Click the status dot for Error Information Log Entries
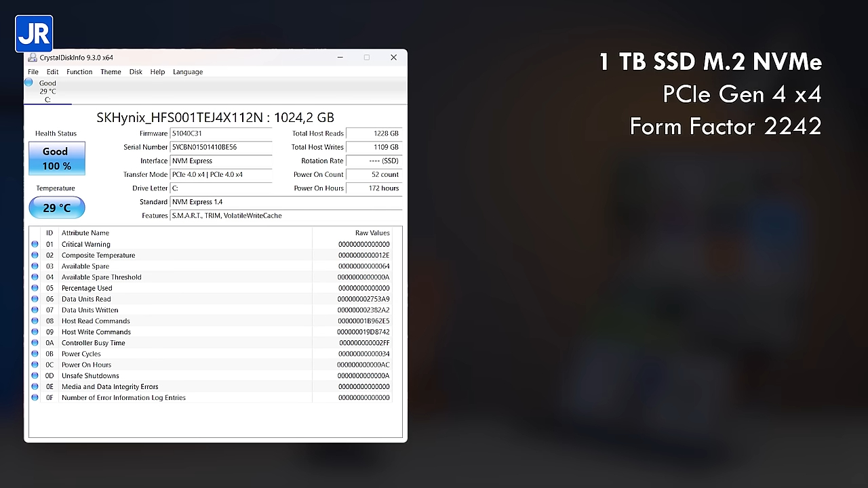 [x=35, y=398]
